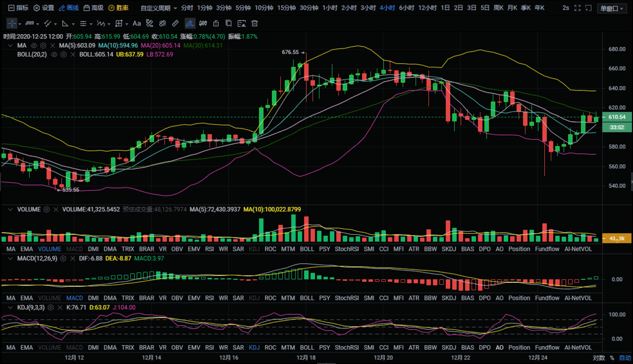
Task: Open settings icon for VOLUME indicator
Action: [x=46, y=209]
